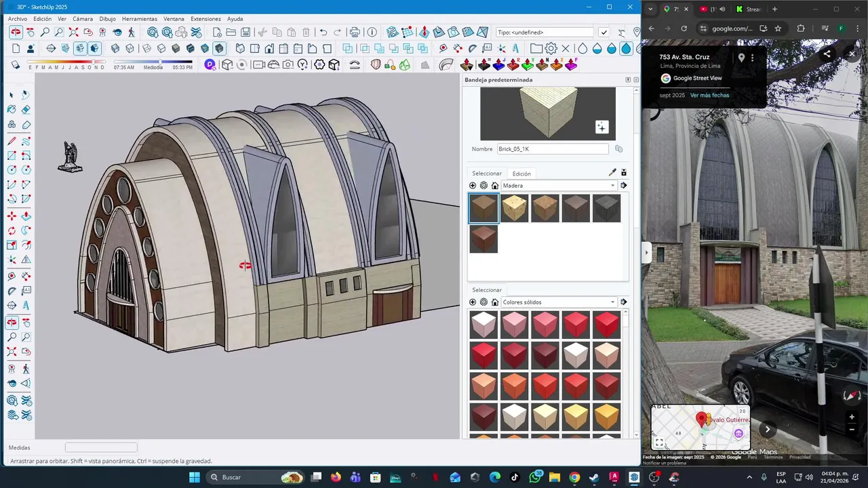The width and height of the screenshot is (868, 488).
Task: Open Chrome tab search chevron
Action: 651,9
